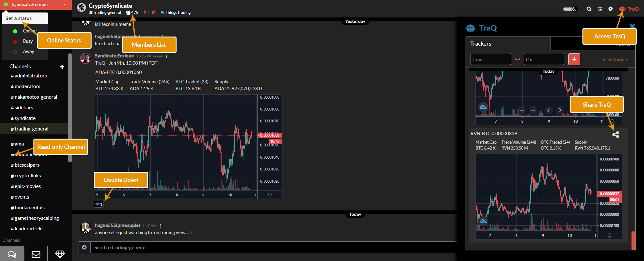
Task: Click the channel list scrollbar
Action: (x=70, y=108)
